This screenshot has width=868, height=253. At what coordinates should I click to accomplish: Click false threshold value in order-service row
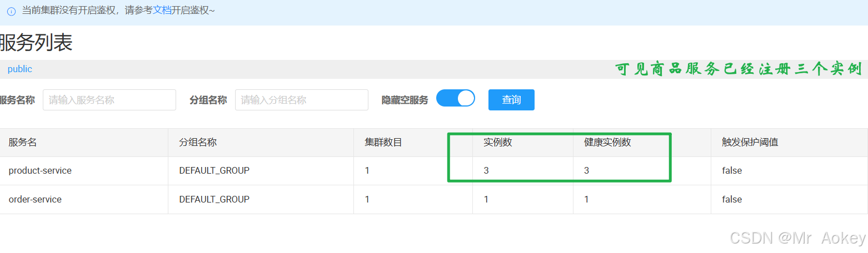(x=732, y=200)
